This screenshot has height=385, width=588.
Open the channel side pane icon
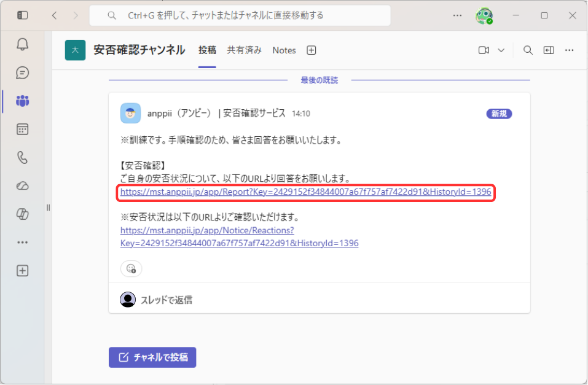tap(549, 50)
